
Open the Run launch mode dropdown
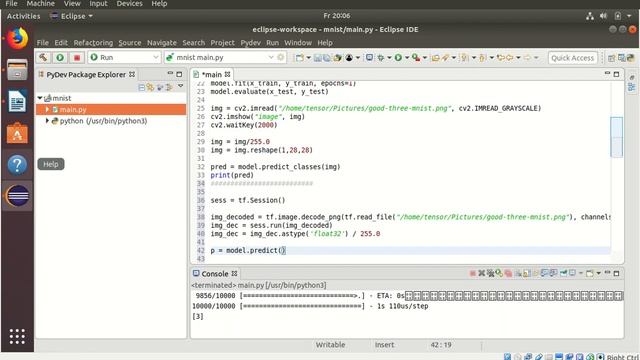[124, 58]
